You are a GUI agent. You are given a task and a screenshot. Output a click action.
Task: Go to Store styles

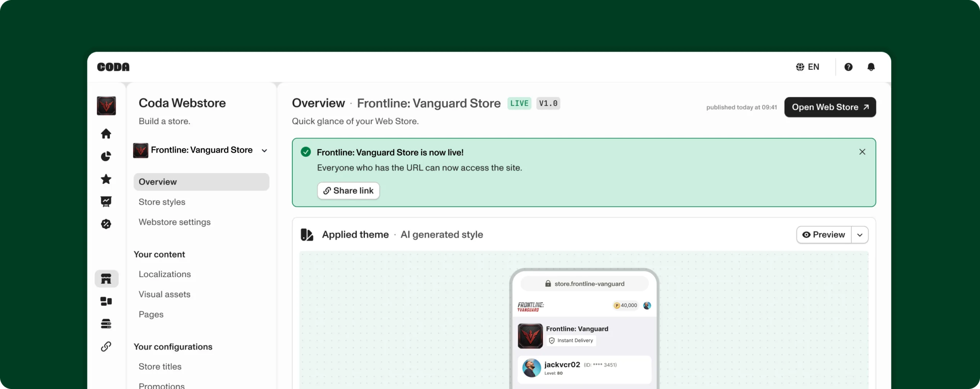[x=162, y=202]
